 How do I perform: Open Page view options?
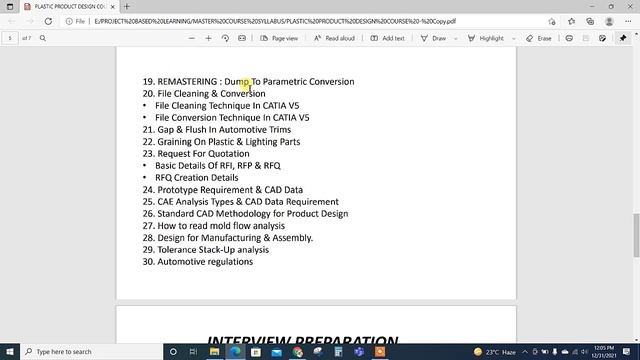[279, 38]
